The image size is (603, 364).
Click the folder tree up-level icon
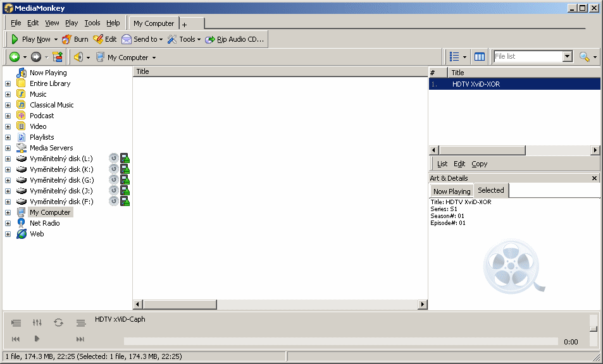[58, 57]
